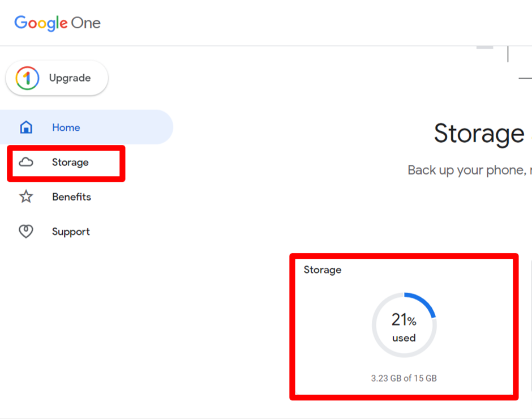Click the 'Back up your phone' subtitle
The width and height of the screenshot is (532, 419).
pyautogui.click(x=469, y=170)
